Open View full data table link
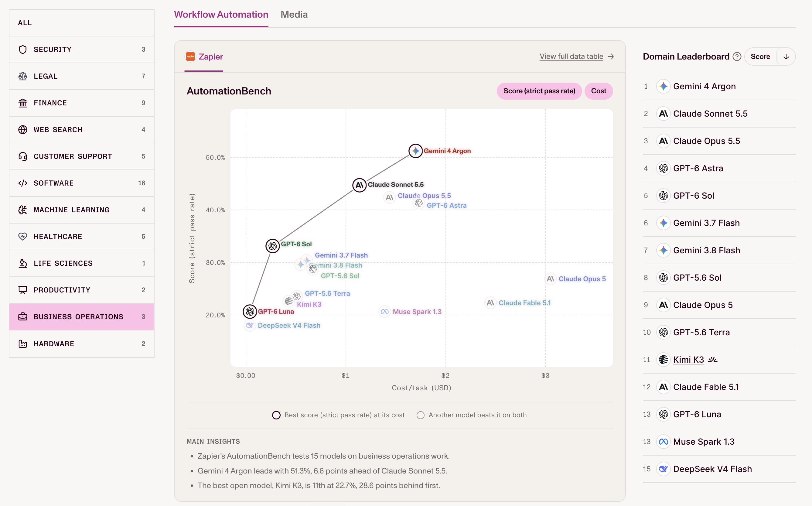Viewport: 812px width, 506px height. pyautogui.click(x=577, y=56)
